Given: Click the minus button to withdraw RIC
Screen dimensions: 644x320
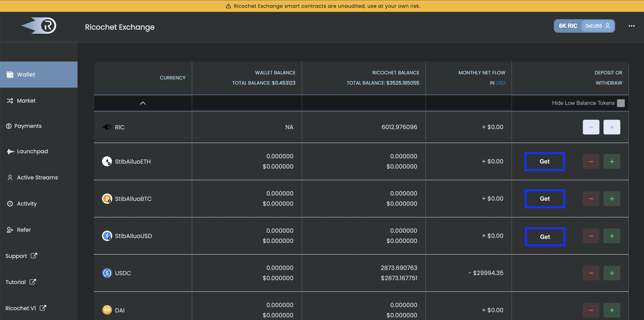Looking at the screenshot, I should tap(591, 127).
